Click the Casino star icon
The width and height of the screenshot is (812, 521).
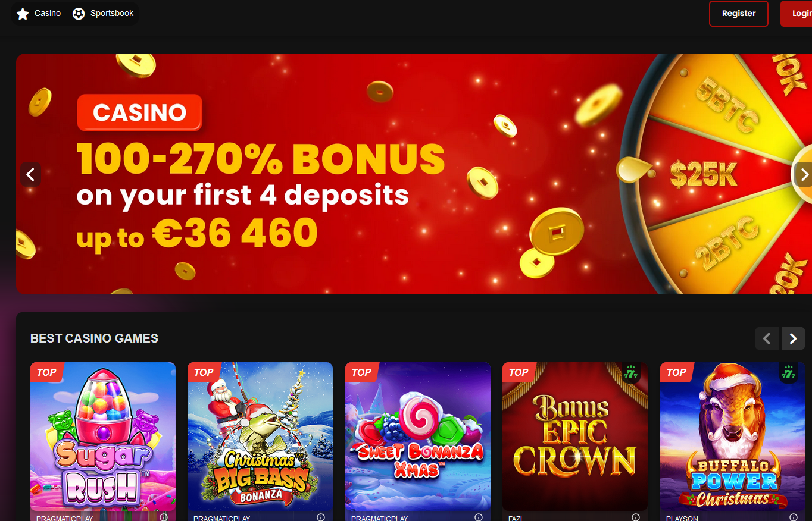(23, 14)
